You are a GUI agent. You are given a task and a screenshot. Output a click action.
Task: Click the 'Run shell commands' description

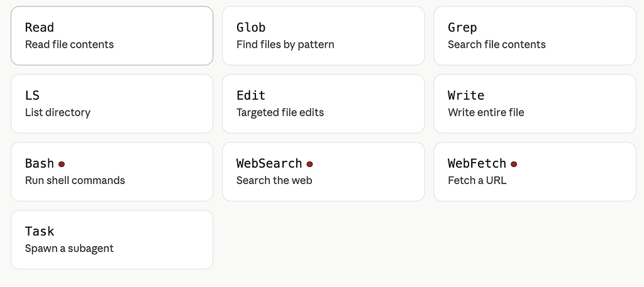pyautogui.click(x=75, y=180)
